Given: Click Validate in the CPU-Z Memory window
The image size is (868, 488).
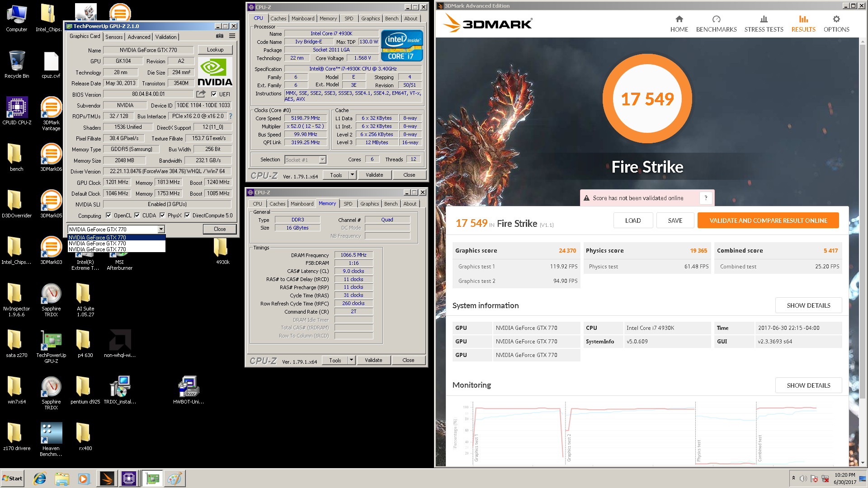Looking at the screenshot, I should click(373, 360).
